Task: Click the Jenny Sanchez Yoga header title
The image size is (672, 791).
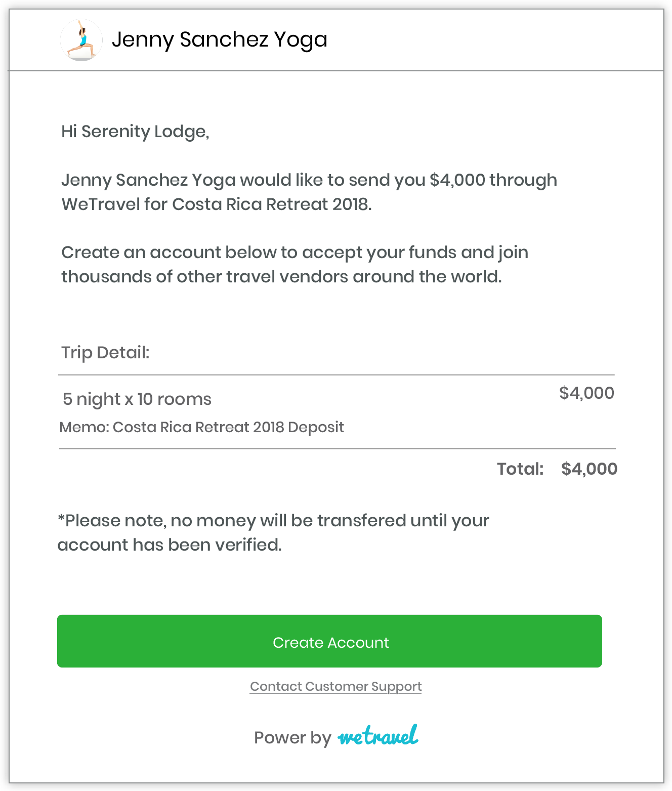Action: click(220, 40)
